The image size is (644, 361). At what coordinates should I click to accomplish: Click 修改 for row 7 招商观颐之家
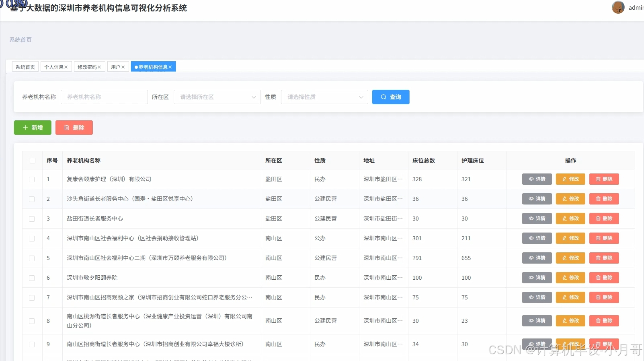click(x=570, y=297)
